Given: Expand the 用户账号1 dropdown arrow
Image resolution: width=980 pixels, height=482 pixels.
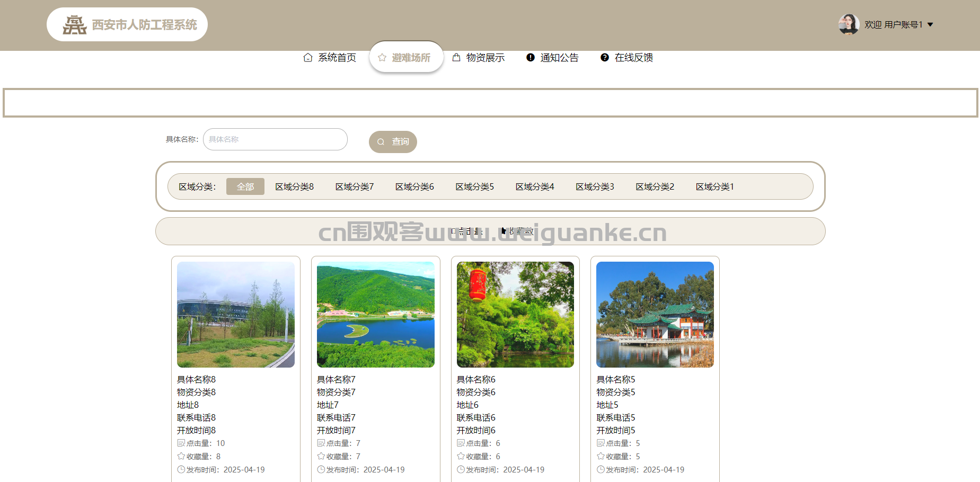Looking at the screenshot, I should [x=930, y=25].
